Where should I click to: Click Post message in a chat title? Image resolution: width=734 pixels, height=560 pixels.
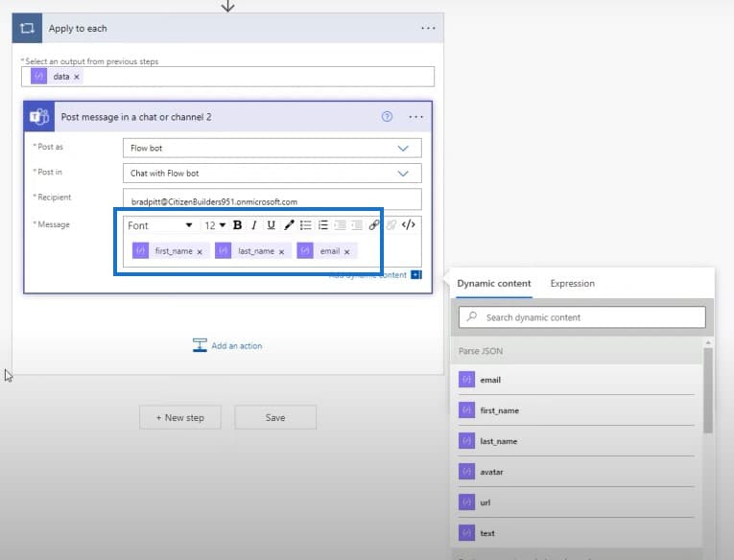136,117
